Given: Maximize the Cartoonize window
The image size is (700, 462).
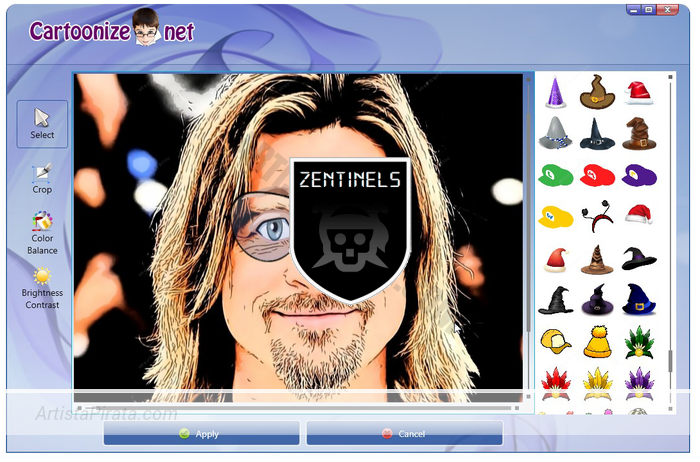Looking at the screenshot, I should (x=649, y=9).
